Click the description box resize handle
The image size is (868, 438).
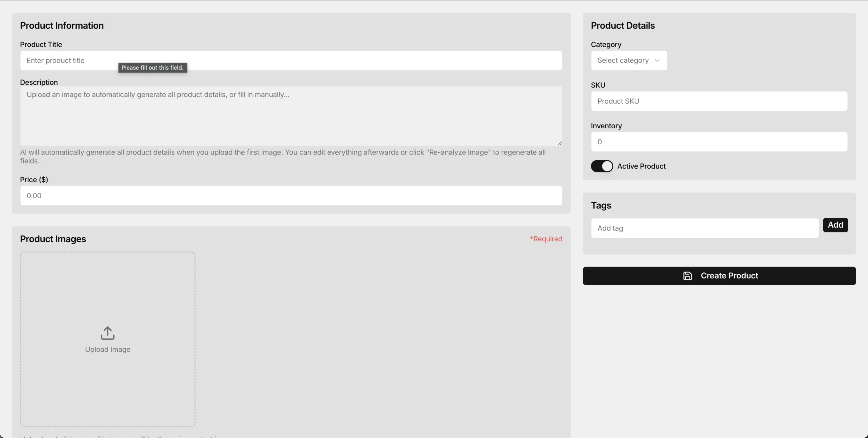point(559,143)
